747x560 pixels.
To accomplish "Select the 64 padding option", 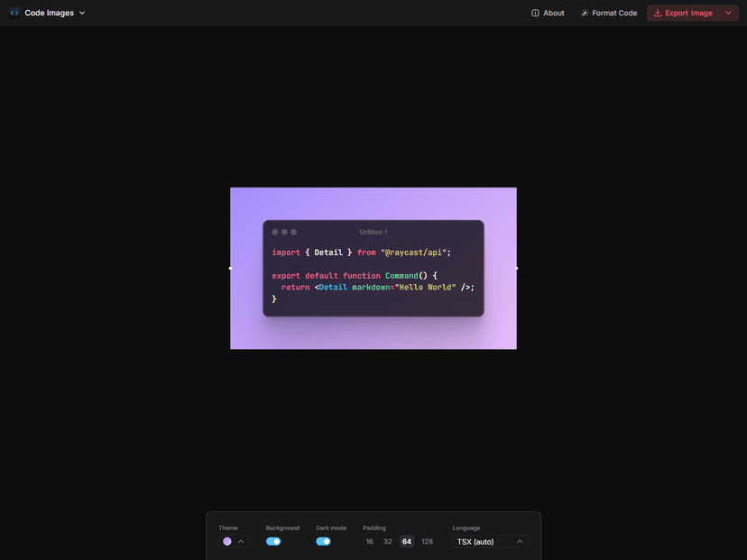I will [406, 541].
